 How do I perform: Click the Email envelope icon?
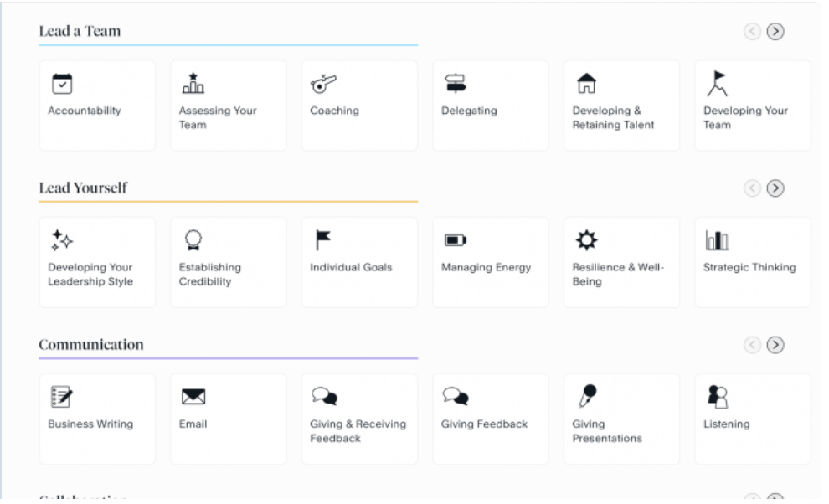point(193,397)
